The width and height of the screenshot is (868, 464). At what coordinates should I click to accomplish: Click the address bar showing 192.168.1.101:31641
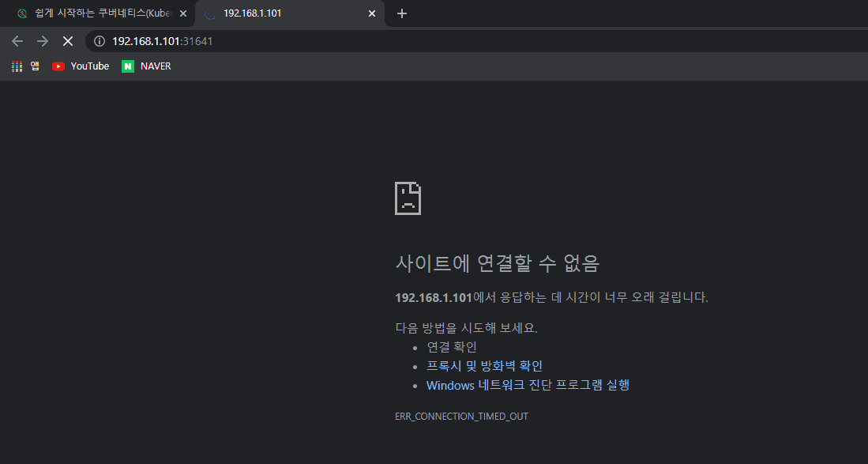click(x=476, y=41)
